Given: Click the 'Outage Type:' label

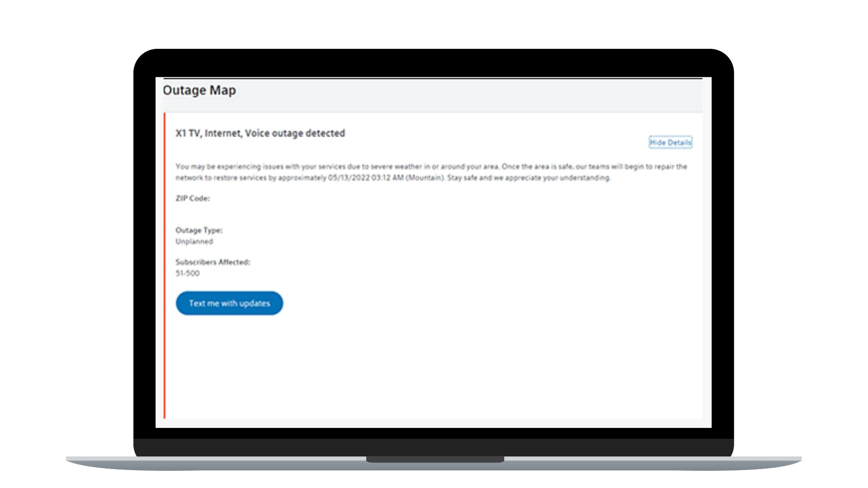Looking at the screenshot, I should (x=199, y=230).
